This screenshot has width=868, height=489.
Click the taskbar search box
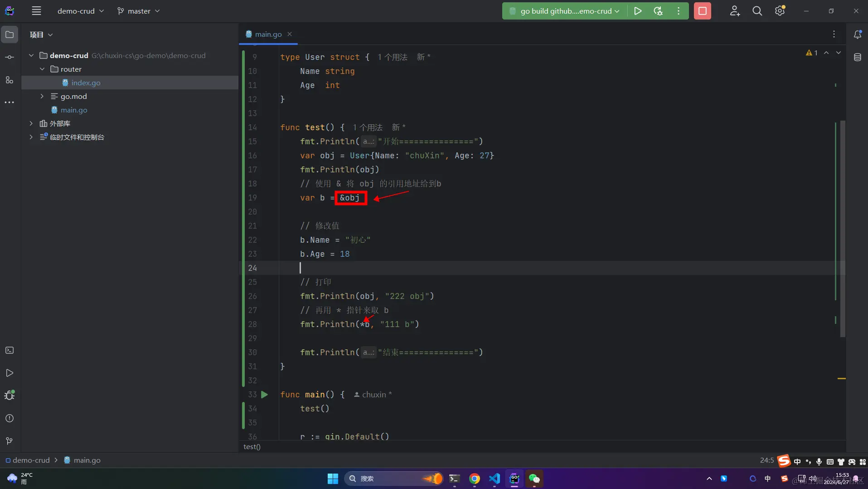[x=393, y=479]
